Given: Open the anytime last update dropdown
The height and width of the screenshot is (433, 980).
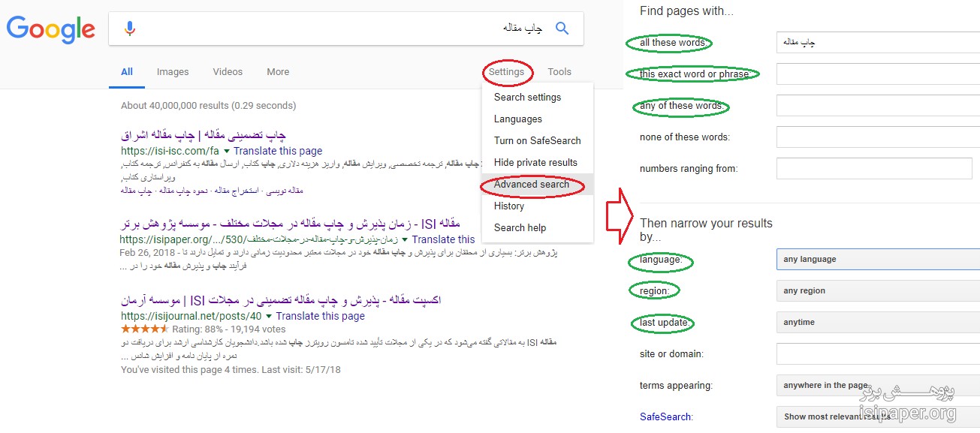Looking at the screenshot, I should pyautogui.click(x=878, y=322).
